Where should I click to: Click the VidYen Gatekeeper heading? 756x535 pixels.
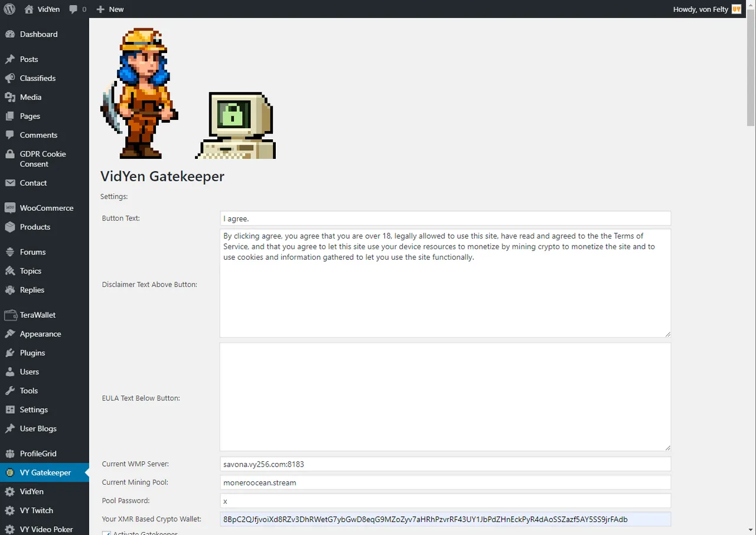click(x=162, y=176)
